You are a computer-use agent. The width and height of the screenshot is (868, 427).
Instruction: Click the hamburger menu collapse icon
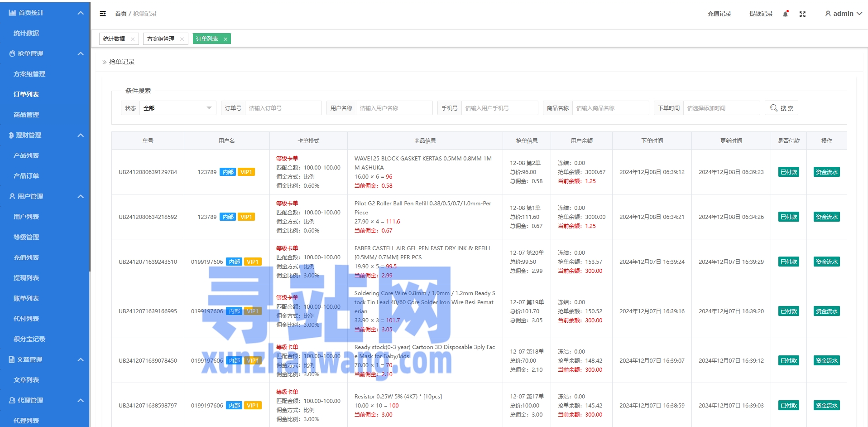pos(103,14)
